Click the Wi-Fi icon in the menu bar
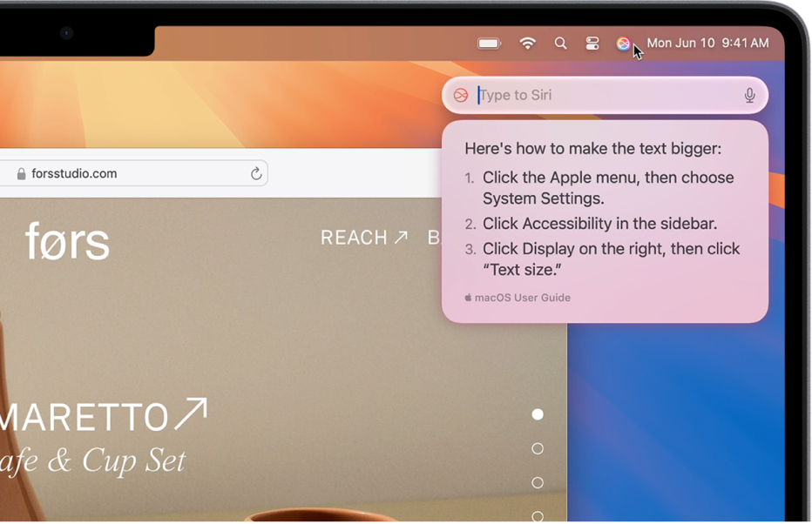 point(528,43)
